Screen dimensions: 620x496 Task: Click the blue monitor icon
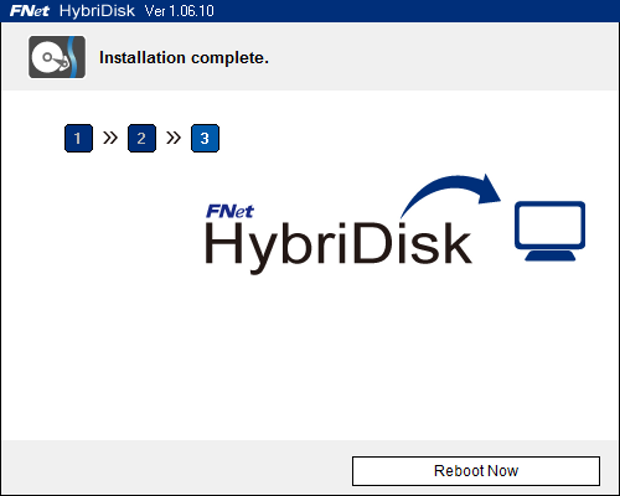pyautogui.click(x=550, y=231)
